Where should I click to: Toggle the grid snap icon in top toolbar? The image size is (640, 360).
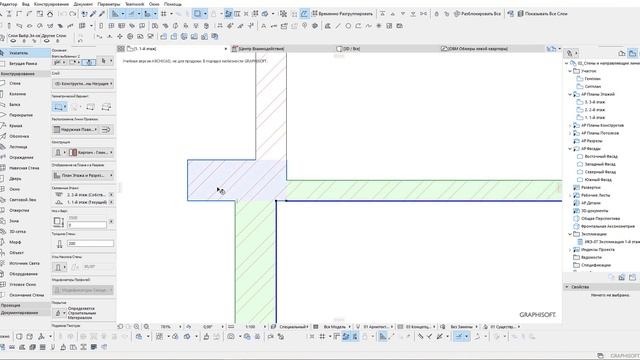(x=164, y=14)
